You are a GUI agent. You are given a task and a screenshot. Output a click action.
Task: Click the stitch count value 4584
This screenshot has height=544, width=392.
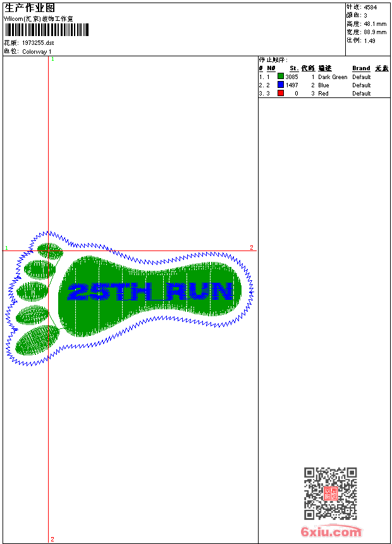click(370, 8)
